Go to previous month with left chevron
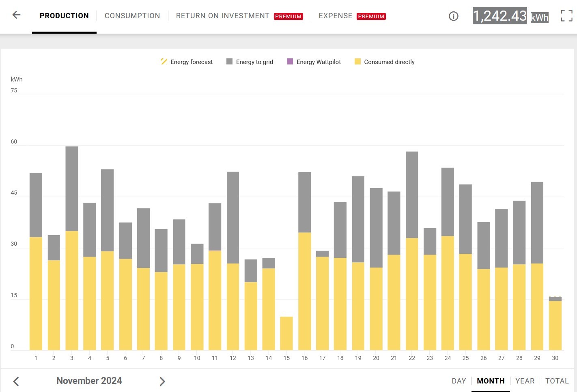Image resolution: width=577 pixels, height=392 pixels. tap(16, 381)
